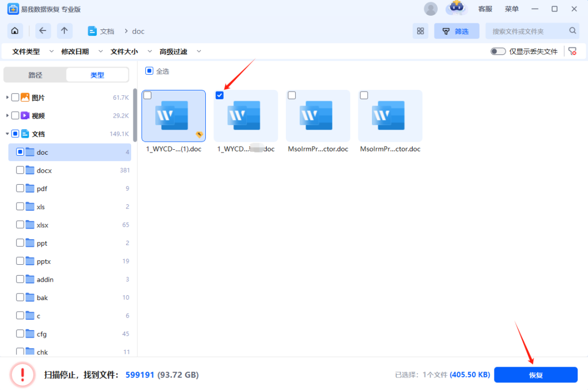Image resolution: width=588 pixels, height=390 pixels.
Task: Go to the home screen icon
Action: coord(15,31)
